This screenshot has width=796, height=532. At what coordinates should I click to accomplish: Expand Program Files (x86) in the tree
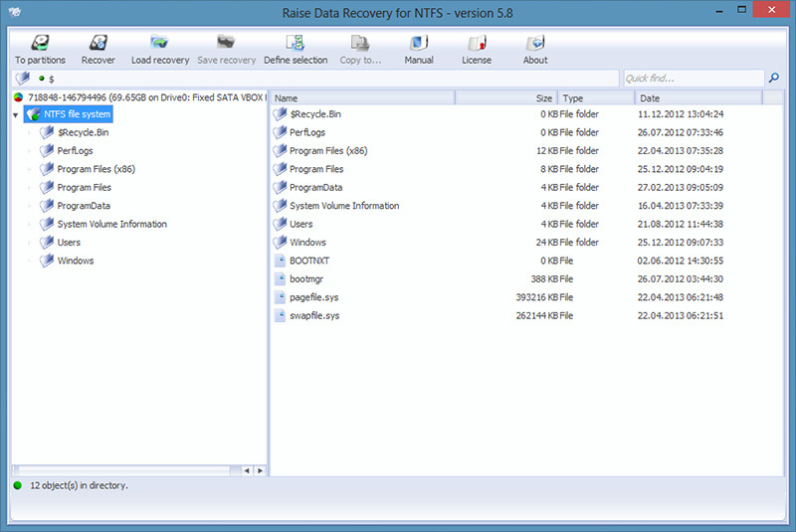point(30,169)
